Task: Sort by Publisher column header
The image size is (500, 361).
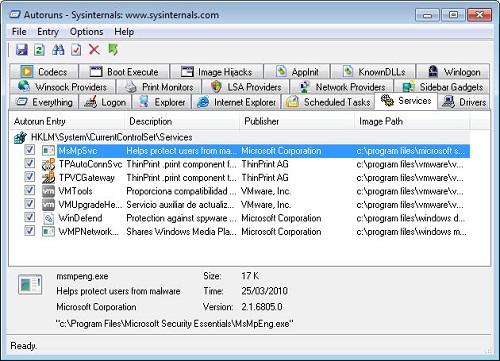Action: pyautogui.click(x=297, y=122)
